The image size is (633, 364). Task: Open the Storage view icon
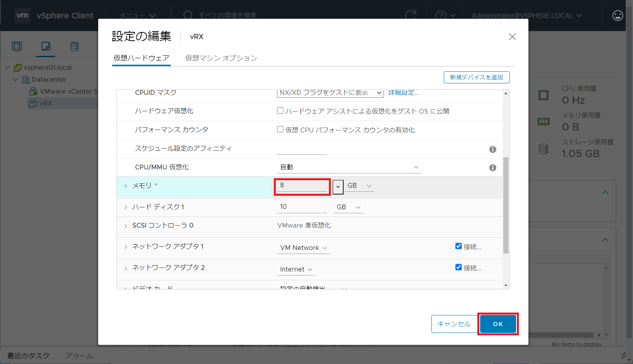[x=74, y=46]
